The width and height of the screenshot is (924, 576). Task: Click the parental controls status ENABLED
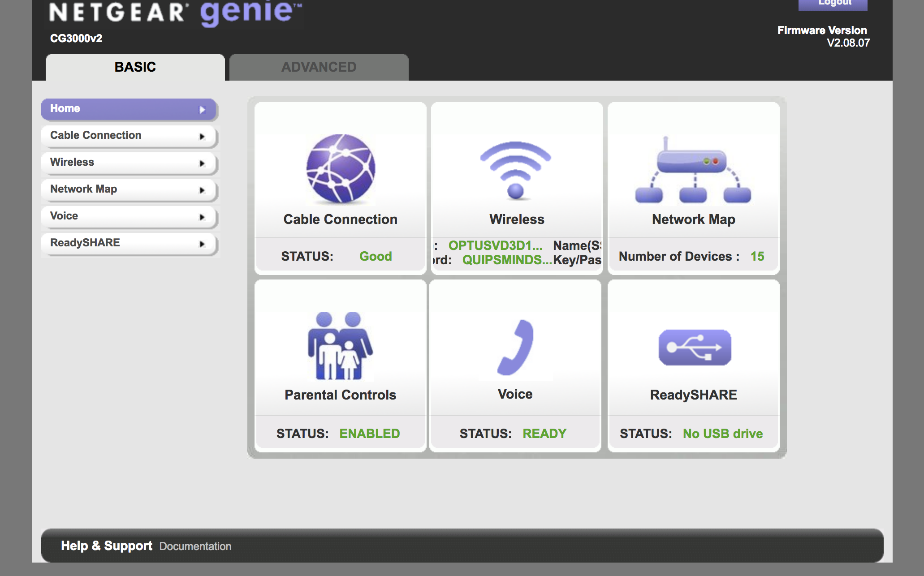(x=370, y=434)
